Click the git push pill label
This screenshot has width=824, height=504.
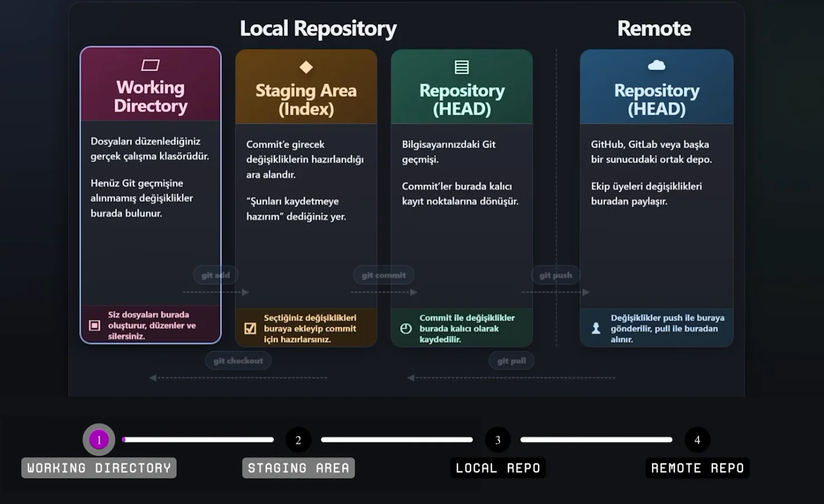tap(556, 275)
